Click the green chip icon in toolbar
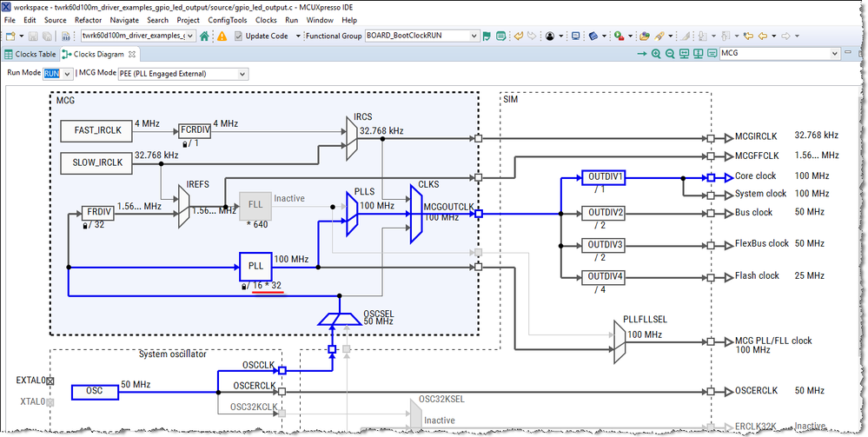Image resolution: width=868 pixels, height=437 pixels. pos(501,36)
